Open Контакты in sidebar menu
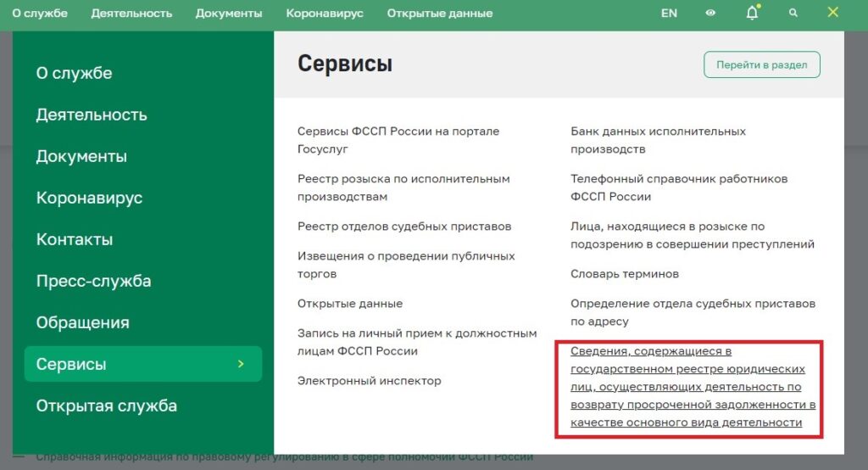The image size is (868, 470). tap(74, 239)
